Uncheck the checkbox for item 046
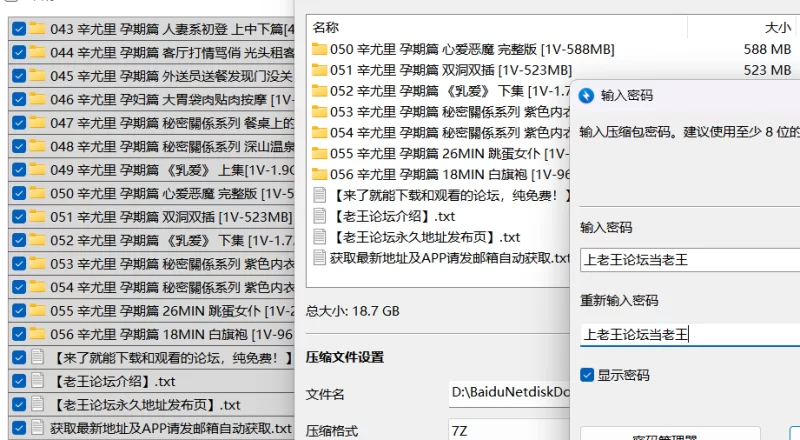Viewport: 800px width, 440px height. (x=18, y=99)
